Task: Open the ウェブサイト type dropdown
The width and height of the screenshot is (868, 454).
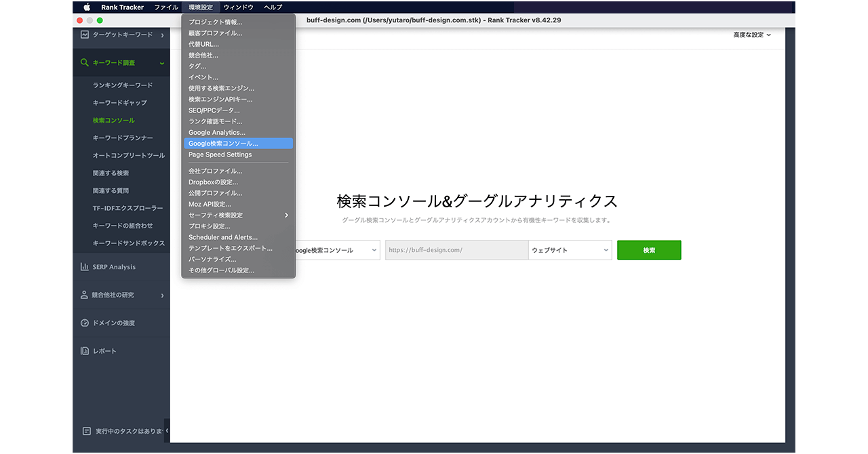Action: coord(570,250)
